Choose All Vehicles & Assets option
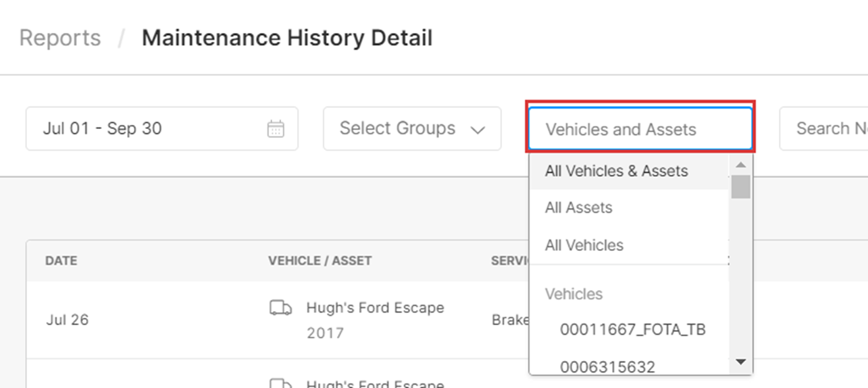The width and height of the screenshot is (868, 388). click(630, 171)
